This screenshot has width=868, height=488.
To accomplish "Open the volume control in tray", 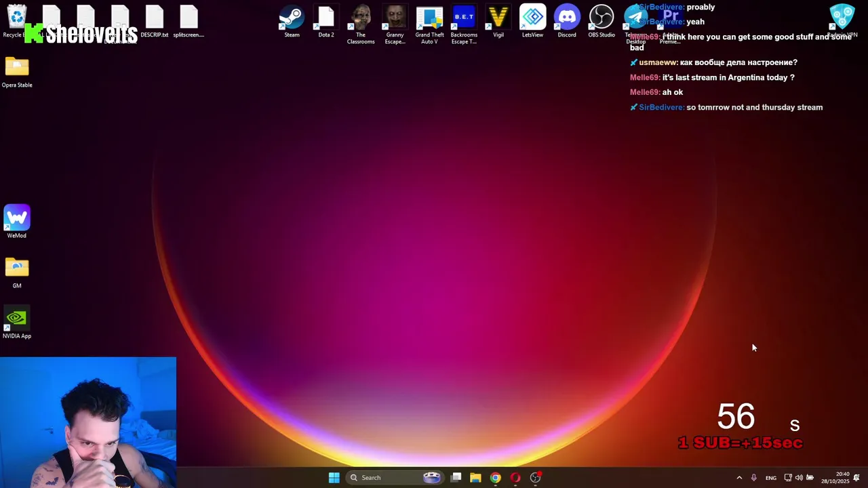I will [799, 477].
